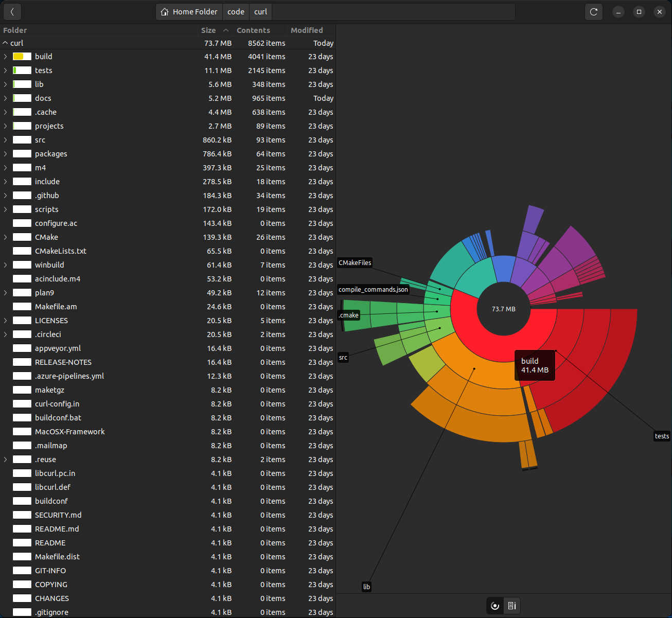Screen dimensions: 672x618
Task: Select the scripts folder row
Action: (x=168, y=209)
